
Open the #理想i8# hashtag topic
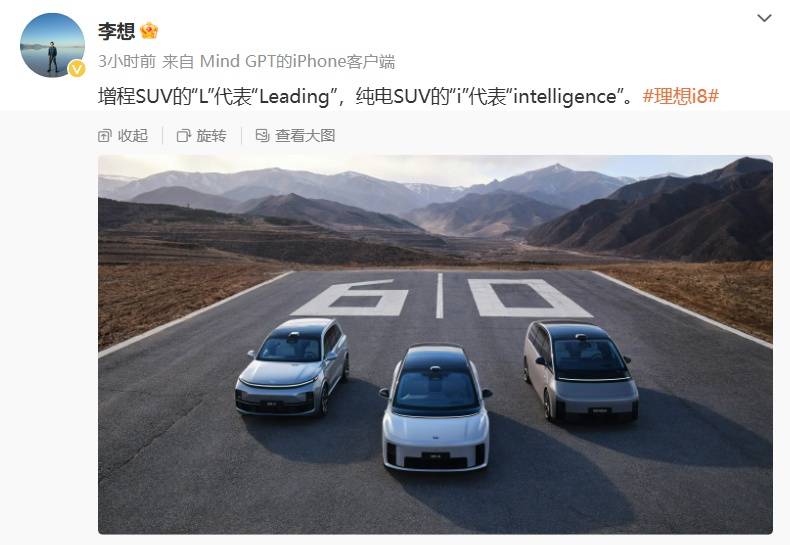coord(681,96)
